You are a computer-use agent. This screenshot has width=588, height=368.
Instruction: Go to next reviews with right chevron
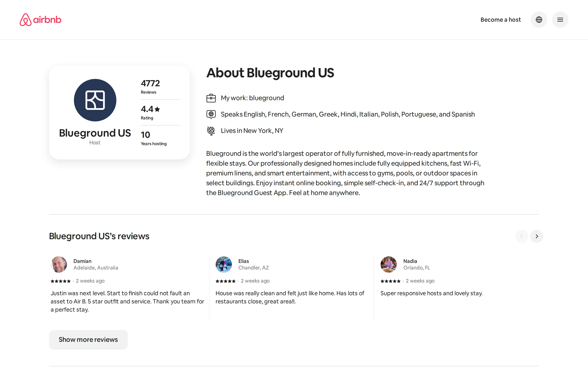pos(537,236)
